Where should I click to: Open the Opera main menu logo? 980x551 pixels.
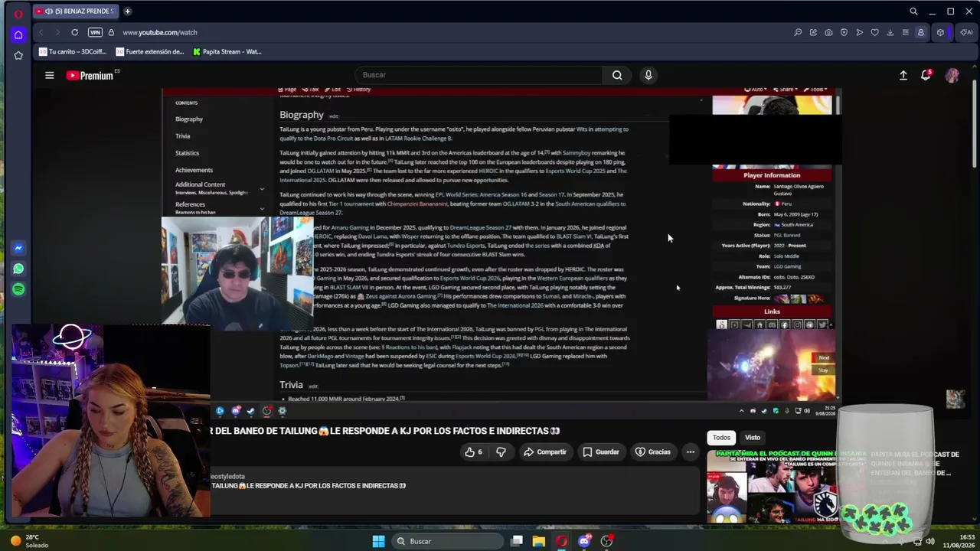point(18,13)
